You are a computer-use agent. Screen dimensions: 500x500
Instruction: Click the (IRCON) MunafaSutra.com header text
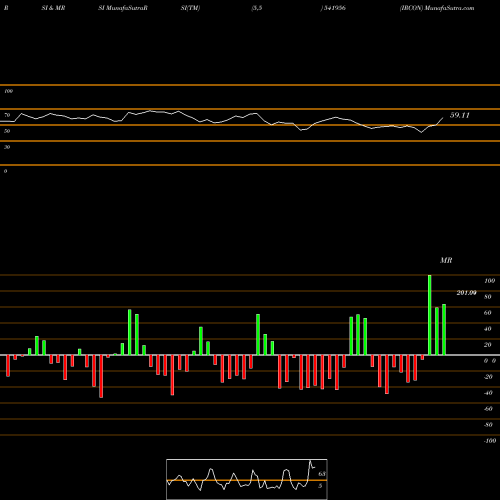pos(437,8)
